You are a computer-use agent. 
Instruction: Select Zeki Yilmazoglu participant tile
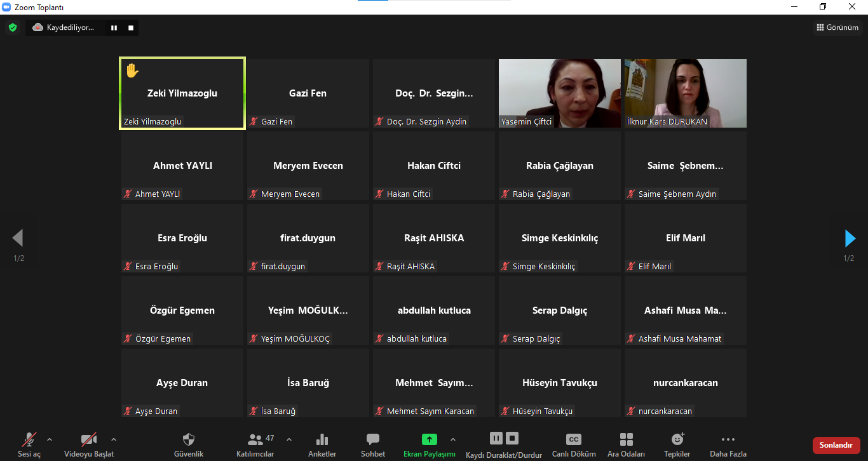click(x=182, y=93)
